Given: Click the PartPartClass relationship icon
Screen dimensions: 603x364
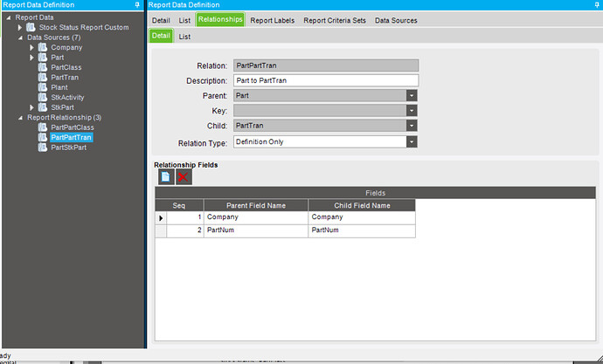Looking at the screenshot, I should (43, 127).
